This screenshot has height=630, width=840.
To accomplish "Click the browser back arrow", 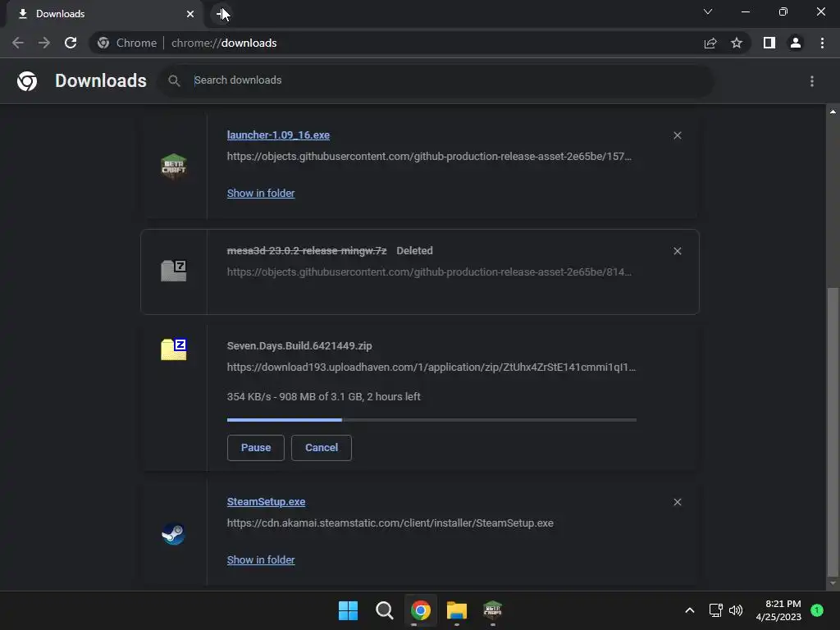I will pos(18,43).
